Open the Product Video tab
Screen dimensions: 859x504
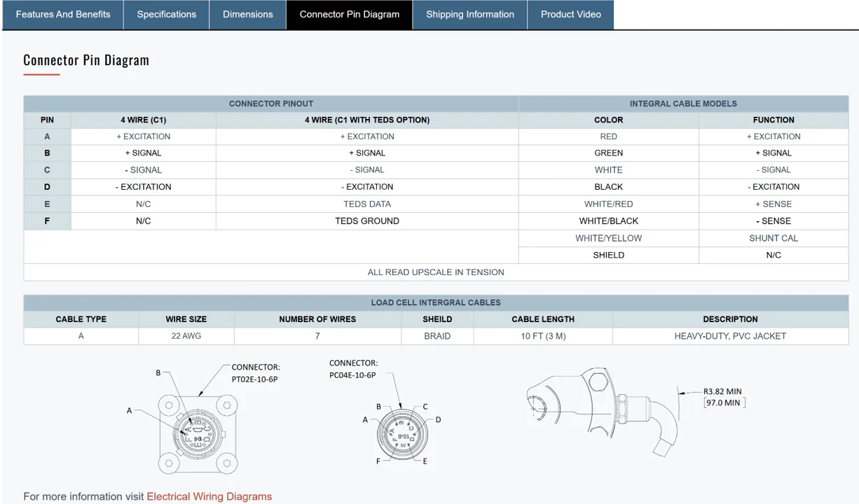click(x=571, y=15)
